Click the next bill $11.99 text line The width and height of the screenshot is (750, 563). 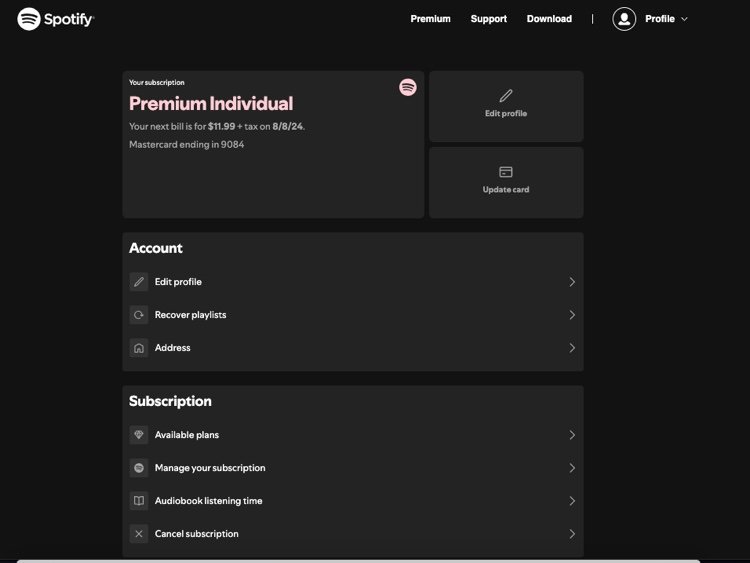[217, 126]
